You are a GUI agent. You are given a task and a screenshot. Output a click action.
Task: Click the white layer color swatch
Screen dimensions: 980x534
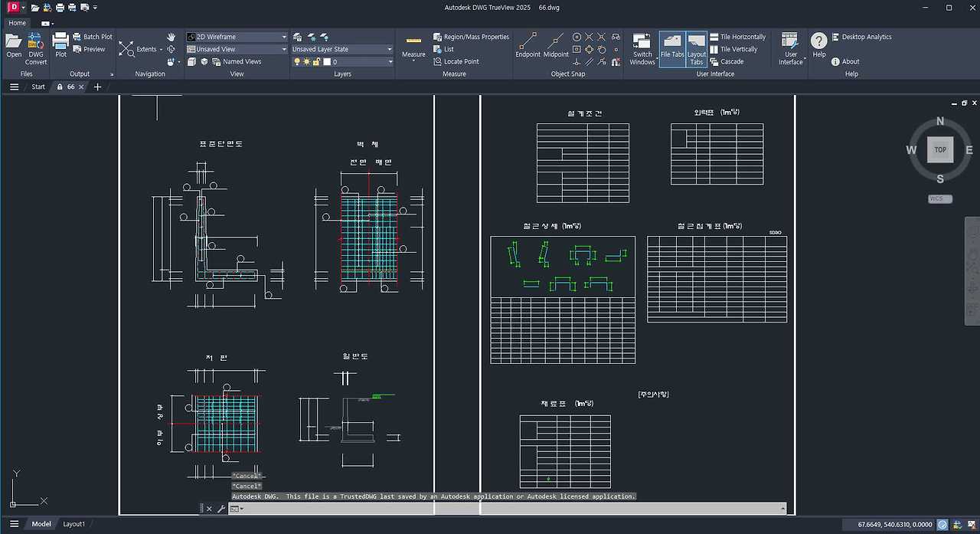tap(326, 61)
